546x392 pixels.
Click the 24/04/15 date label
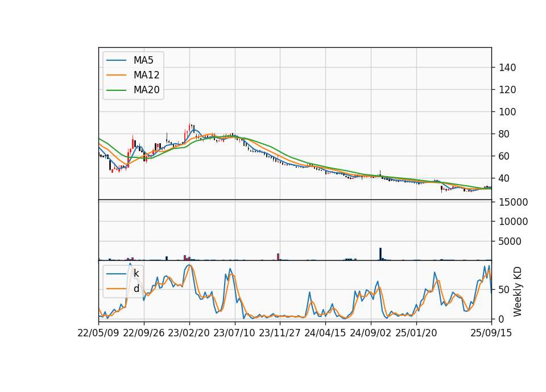325,333
